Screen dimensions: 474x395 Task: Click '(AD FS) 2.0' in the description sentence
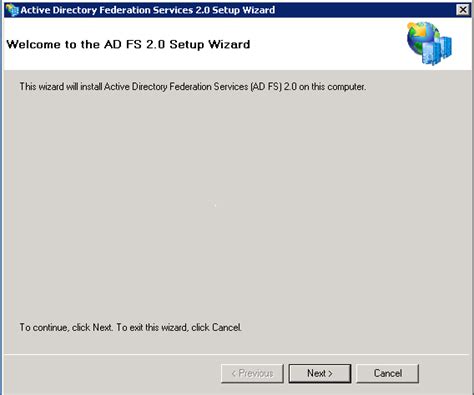click(x=273, y=87)
